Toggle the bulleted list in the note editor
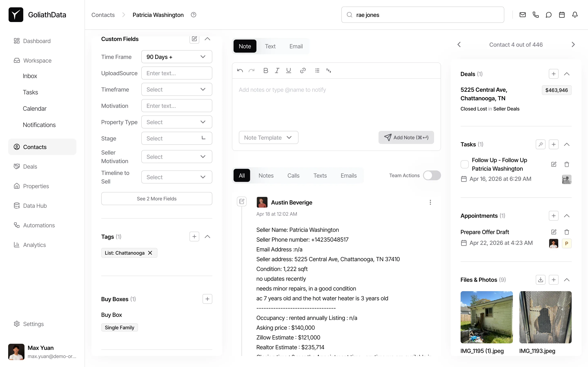 [x=317, y=70]
